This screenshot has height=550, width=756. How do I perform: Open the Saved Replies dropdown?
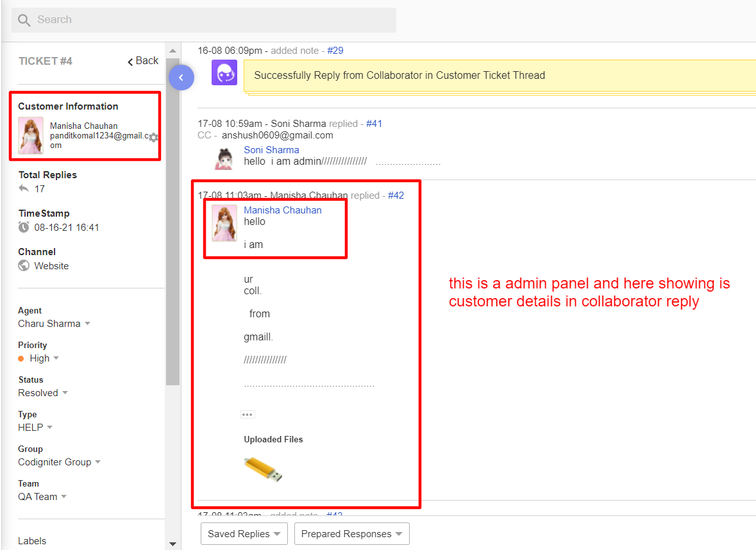(x=244, y=533)
